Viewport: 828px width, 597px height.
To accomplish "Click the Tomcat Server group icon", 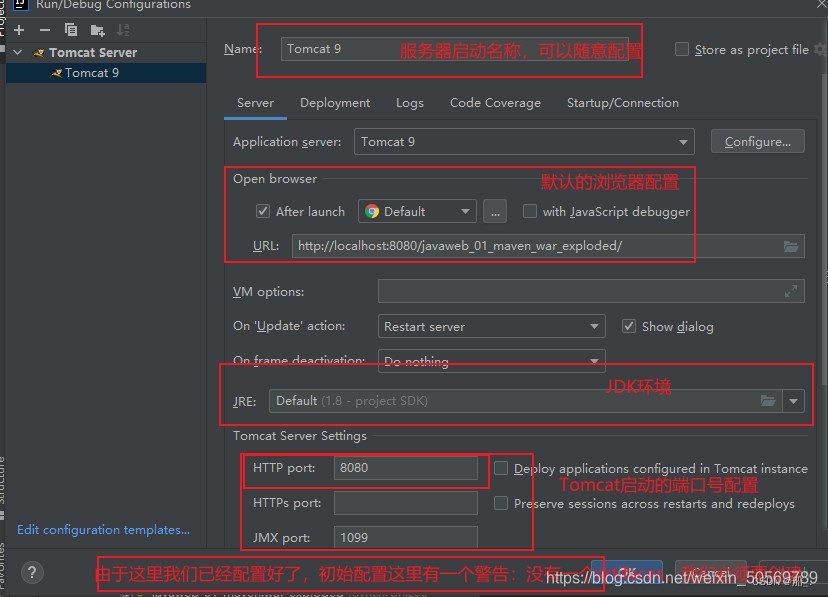I will click(39, 53).
